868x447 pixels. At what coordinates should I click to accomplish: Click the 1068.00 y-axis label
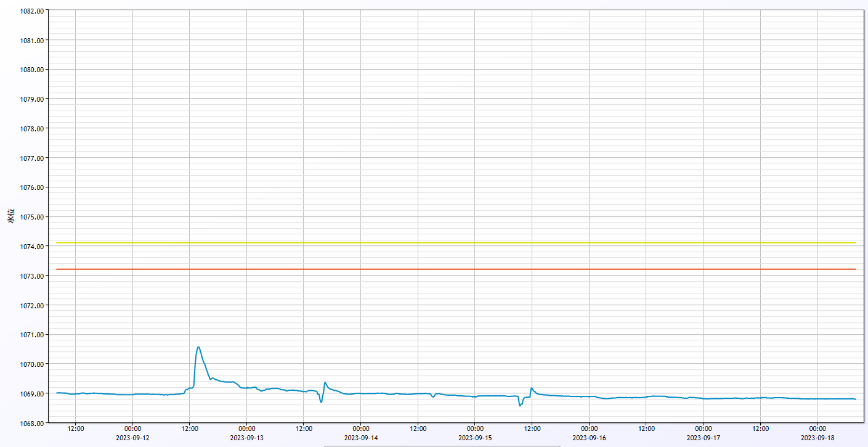click(x=30, y=424)
